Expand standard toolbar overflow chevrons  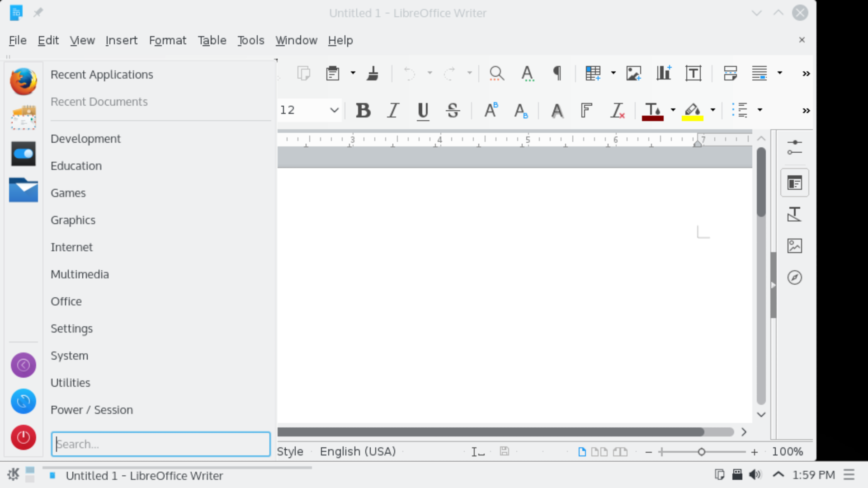point(806,74)
